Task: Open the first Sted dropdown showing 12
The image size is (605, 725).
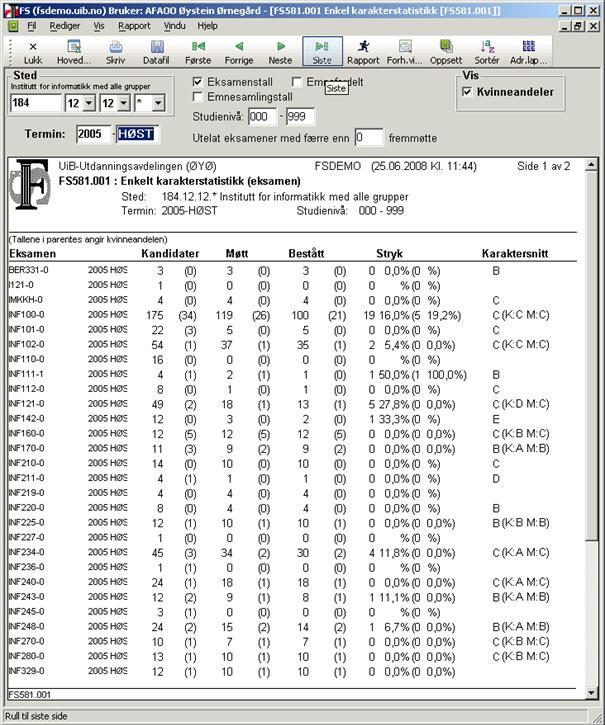Action: [x=89, y=103]
